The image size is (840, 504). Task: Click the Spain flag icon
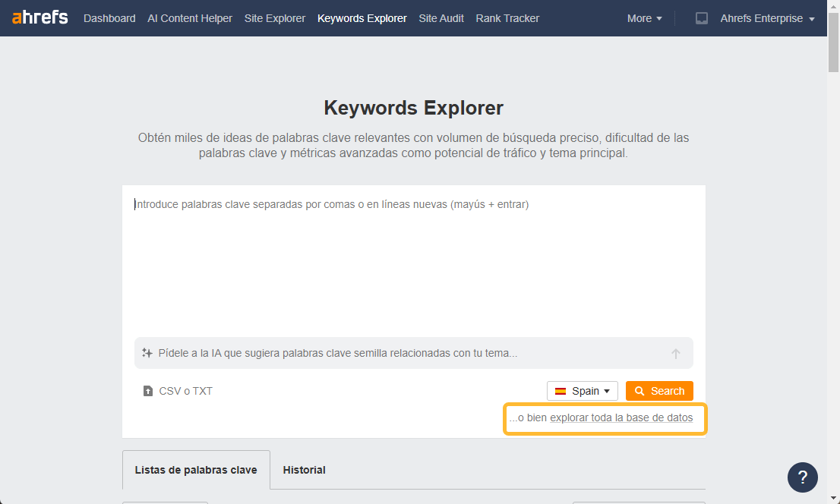click(561, 391)
